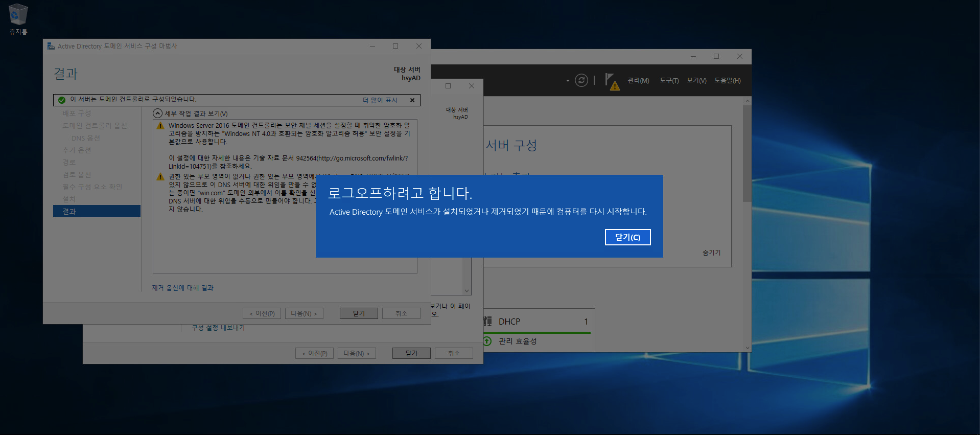Screen dimensions: 980x435
Task: Click scroll-down arrow of background wizard list
Action: [x=466, y=291]
